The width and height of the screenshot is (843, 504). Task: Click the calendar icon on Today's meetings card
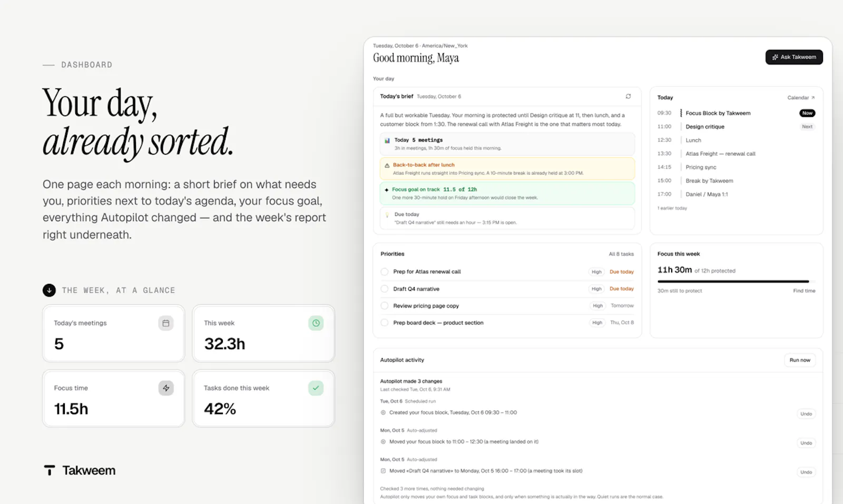tap(166, 323)
